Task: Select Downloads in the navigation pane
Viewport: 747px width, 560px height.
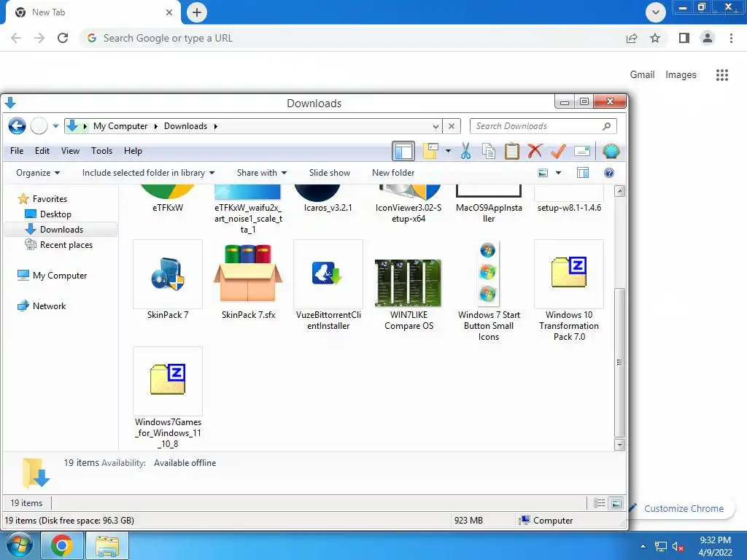Action: [61, 230]
